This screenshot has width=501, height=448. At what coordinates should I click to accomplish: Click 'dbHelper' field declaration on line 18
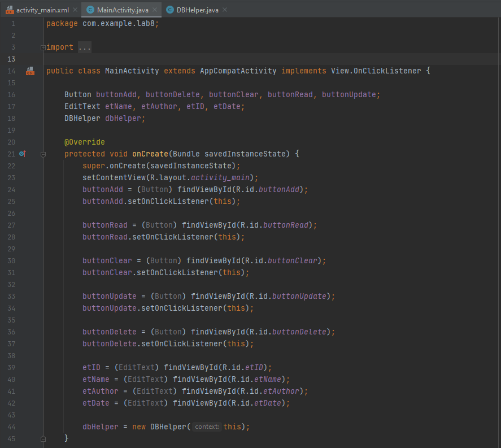(x=123, y=118)
